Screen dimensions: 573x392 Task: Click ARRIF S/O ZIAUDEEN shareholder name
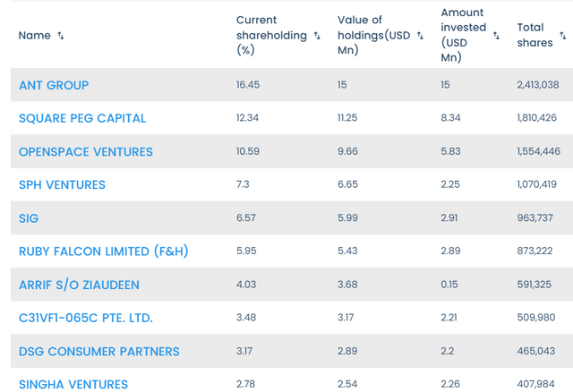point(80,285)
